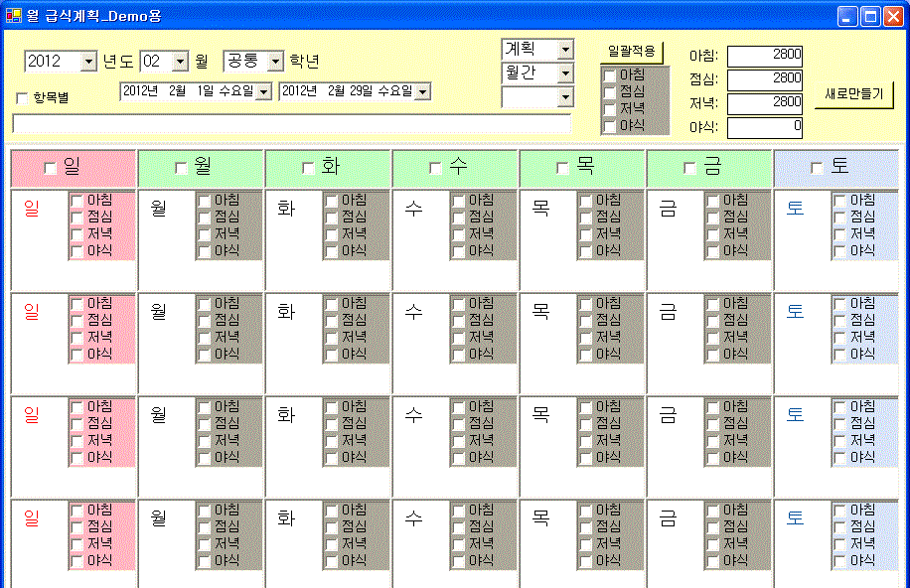Check 점심 in the first week's 수 cell
Image resolution: width=910 pixels, height=588 pixels.
(x=459, y=218)
